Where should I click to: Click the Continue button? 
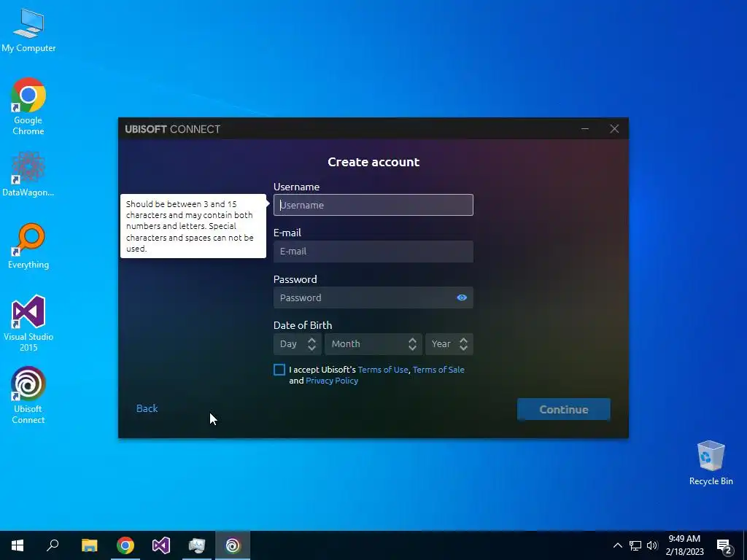(x=564, y=410)
